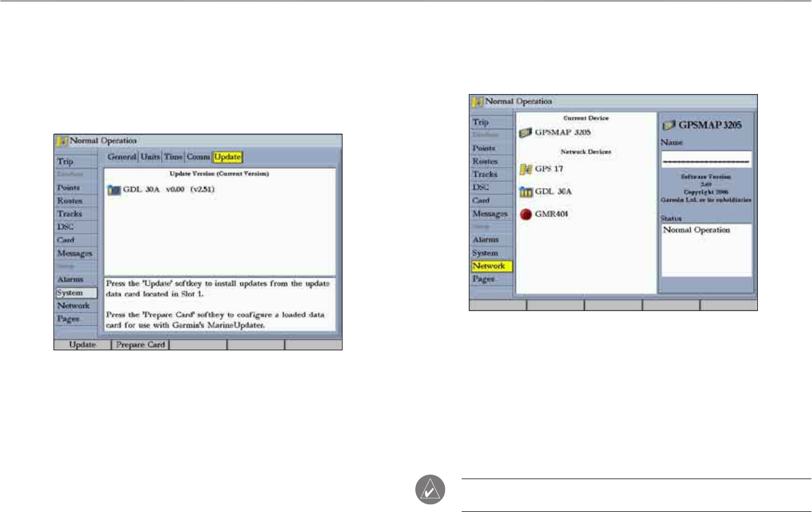Select DSC tab in the Network screen
The height and width of the screenshot is (512, 812).
click(x=491, y=187)
